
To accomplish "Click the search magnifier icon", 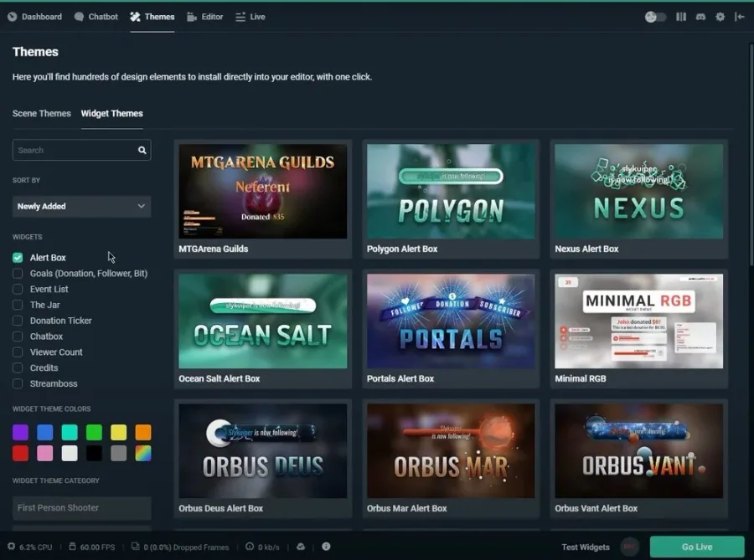I will [142, 151].
